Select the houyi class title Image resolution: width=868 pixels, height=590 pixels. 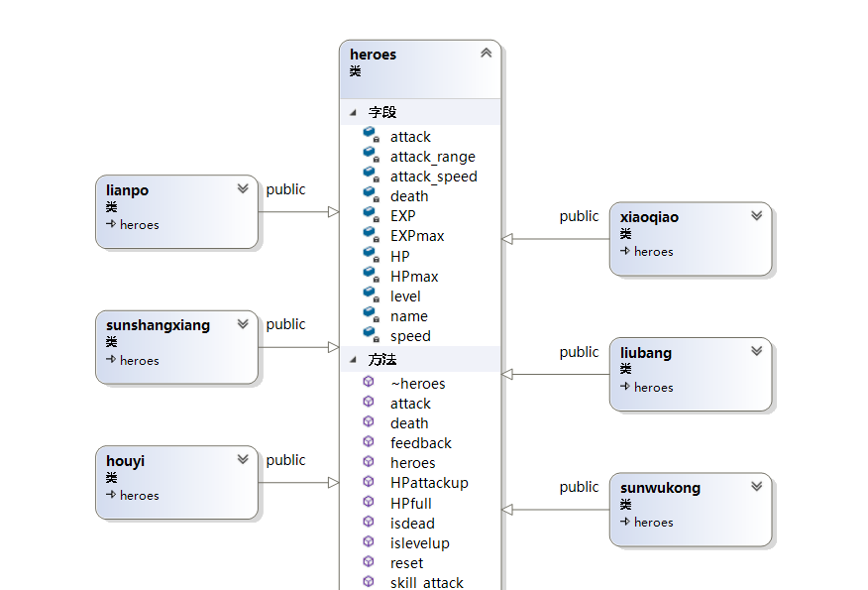tap(125, 461)
